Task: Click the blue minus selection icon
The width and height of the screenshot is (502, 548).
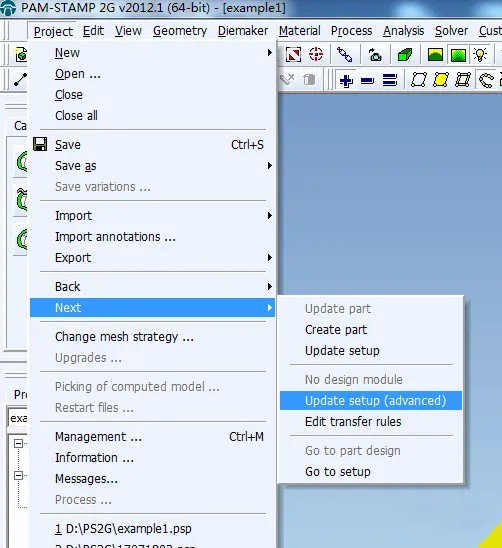Action: 367,81
